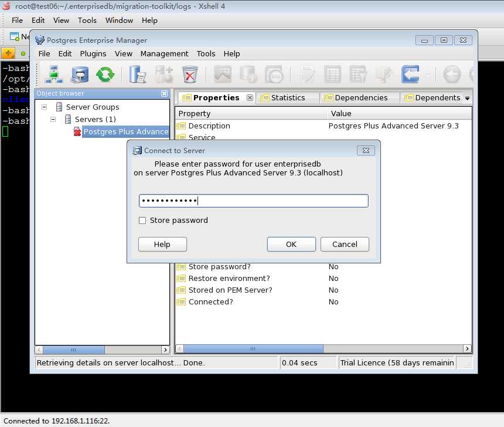Click the SQL query tool icon
Image resolution: width=504 pixels, height=427 pixels.
[x=274, y=74]
